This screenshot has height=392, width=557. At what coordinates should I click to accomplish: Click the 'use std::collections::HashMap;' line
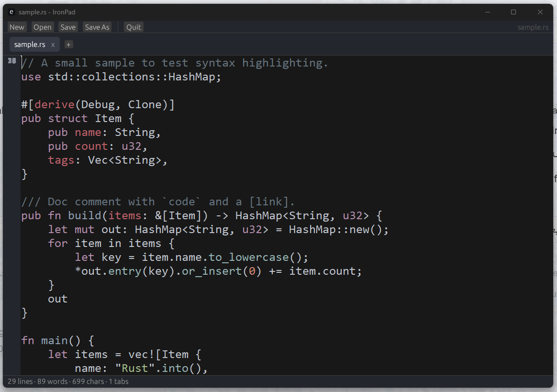[121, 77]
